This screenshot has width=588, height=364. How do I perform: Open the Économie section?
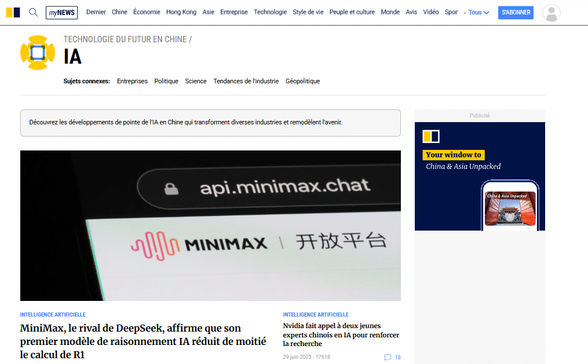pyautogui.click(x=147, y=12)
